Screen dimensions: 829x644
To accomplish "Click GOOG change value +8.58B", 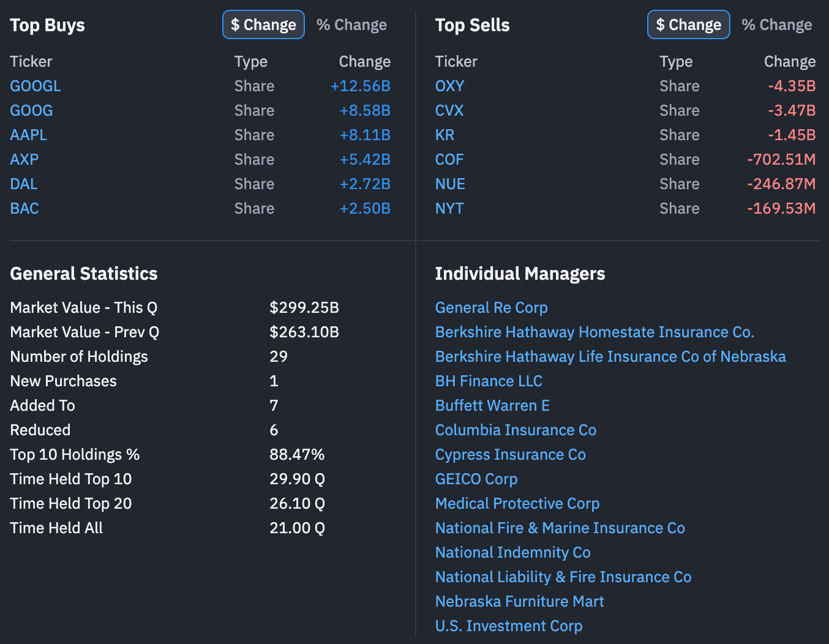I will 365,110.
